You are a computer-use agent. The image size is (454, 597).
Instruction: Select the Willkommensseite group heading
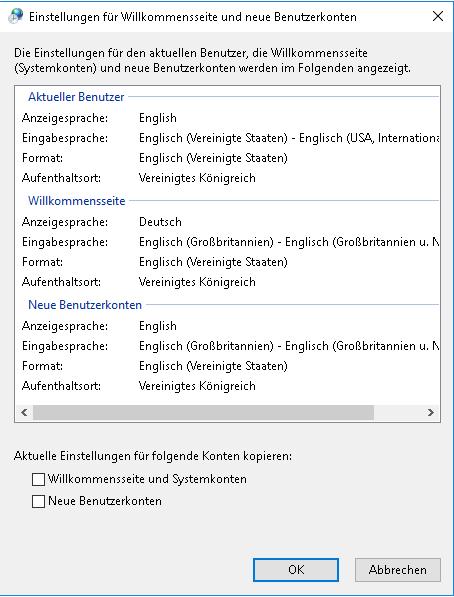pos(77,201)
